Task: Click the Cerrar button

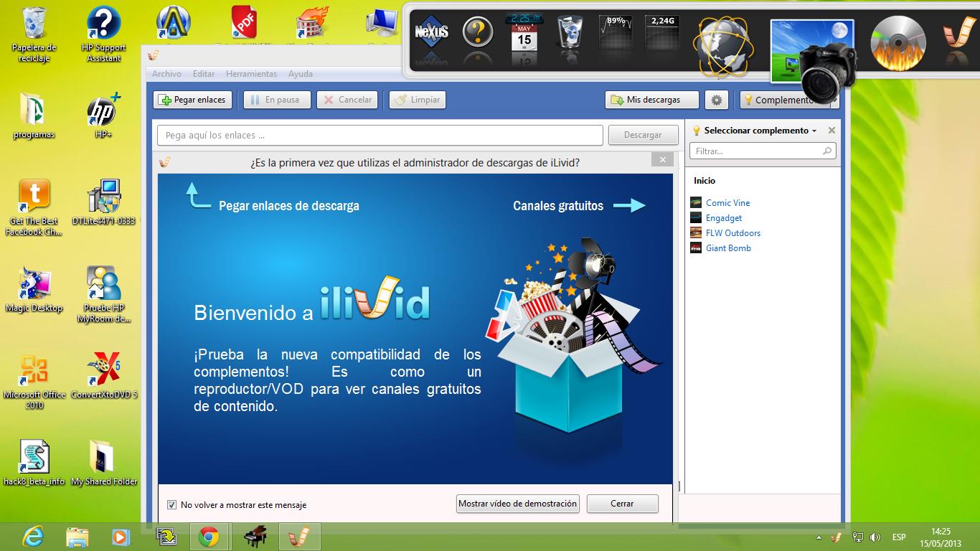Action: click(622, 504)
